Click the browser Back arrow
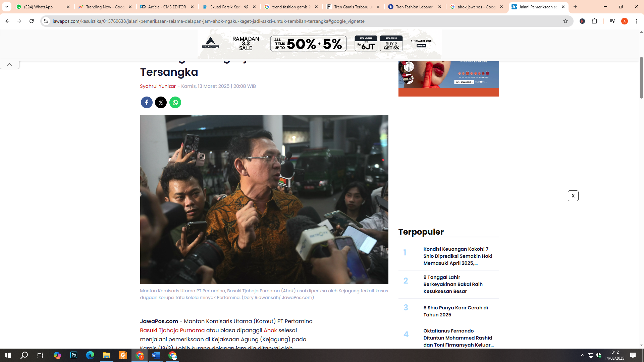The width and height of the screenshot is (644, 362). point(7,21)
